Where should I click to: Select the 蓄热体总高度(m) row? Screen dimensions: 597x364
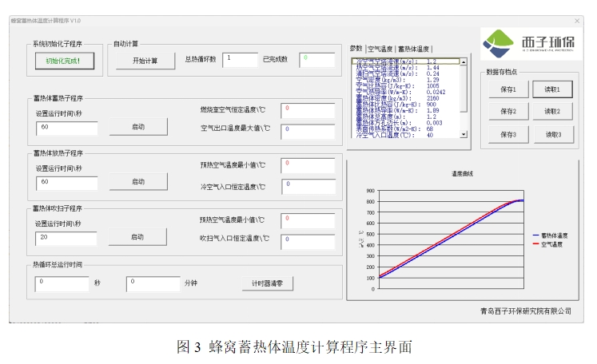[x=406, y=117]
